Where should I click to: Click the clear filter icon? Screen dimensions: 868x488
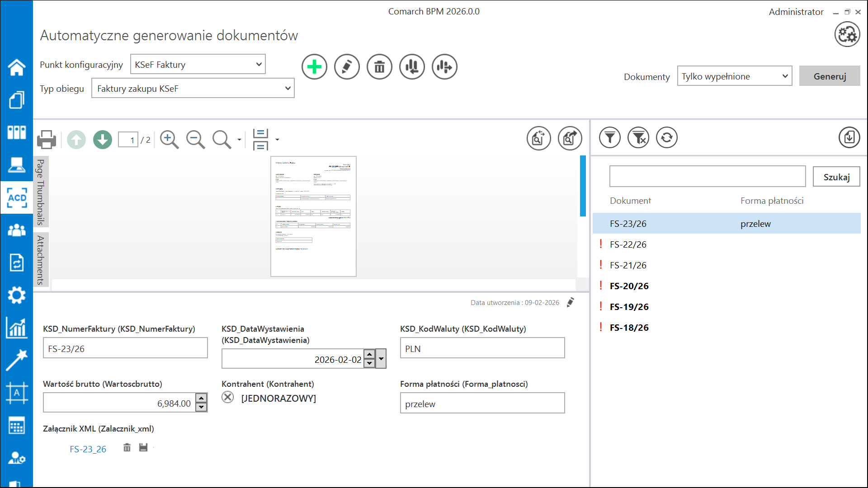point(638,137)
